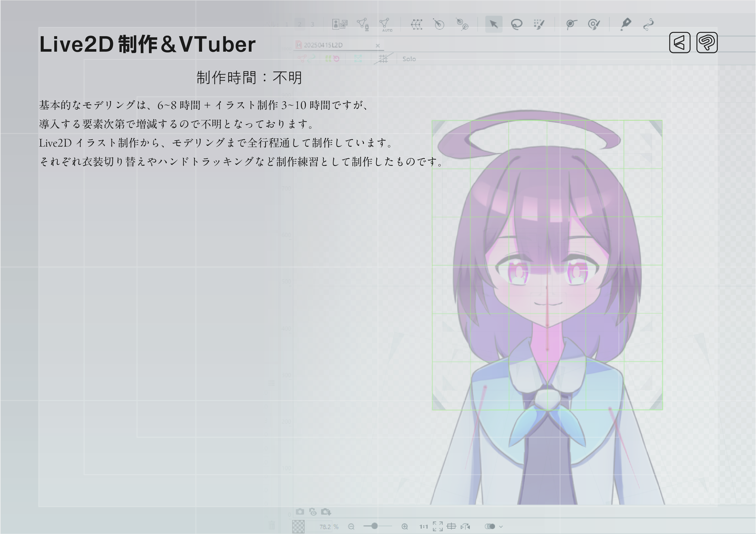This screenshot has width=756, height=534.
Task: Open dropdown arrow beside the display switch
Action: point(501,527)
